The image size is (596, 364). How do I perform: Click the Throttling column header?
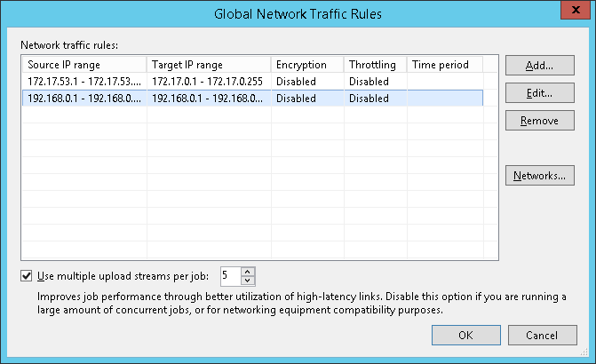coord(375,65)
